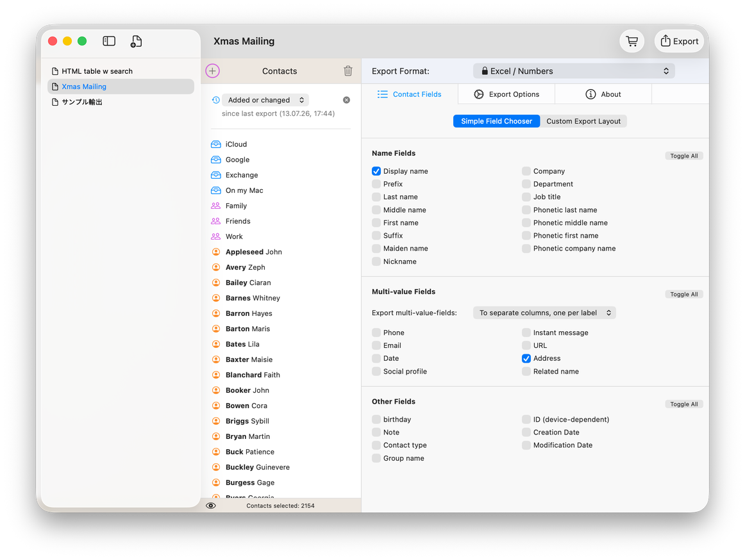Click the document icon beside HTML table w search
This screenshot has width=745, height=560.
pyautogui.click(x=55, y=71)
